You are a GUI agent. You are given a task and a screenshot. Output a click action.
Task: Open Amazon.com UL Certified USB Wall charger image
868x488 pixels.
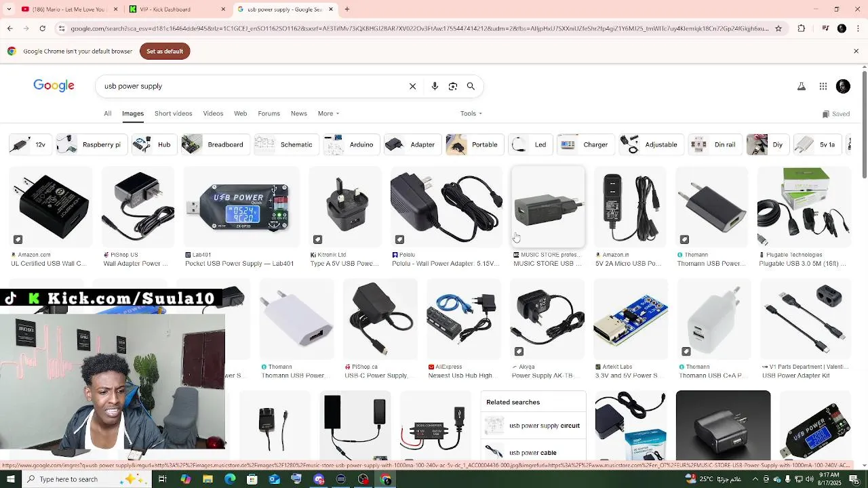point(50,207)
